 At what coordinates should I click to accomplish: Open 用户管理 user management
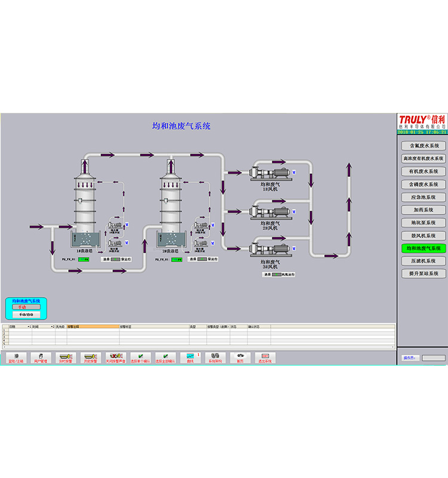pos(41,357)
